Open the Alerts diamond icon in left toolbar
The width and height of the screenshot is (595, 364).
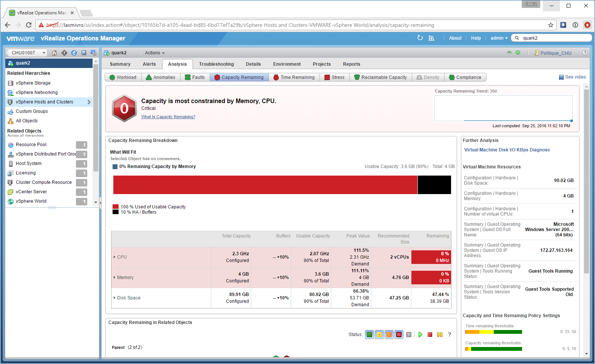point(64,53)
